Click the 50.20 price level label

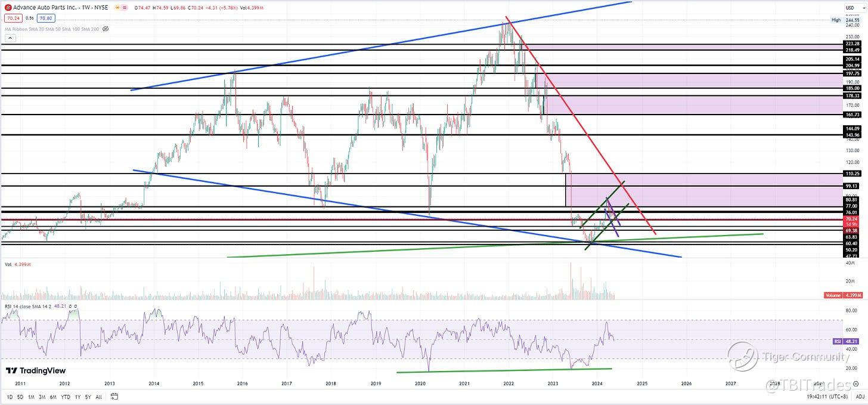[x=852, y=250]
